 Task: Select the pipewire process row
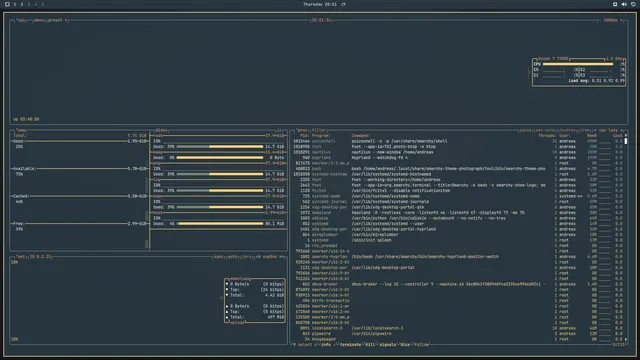458,333
